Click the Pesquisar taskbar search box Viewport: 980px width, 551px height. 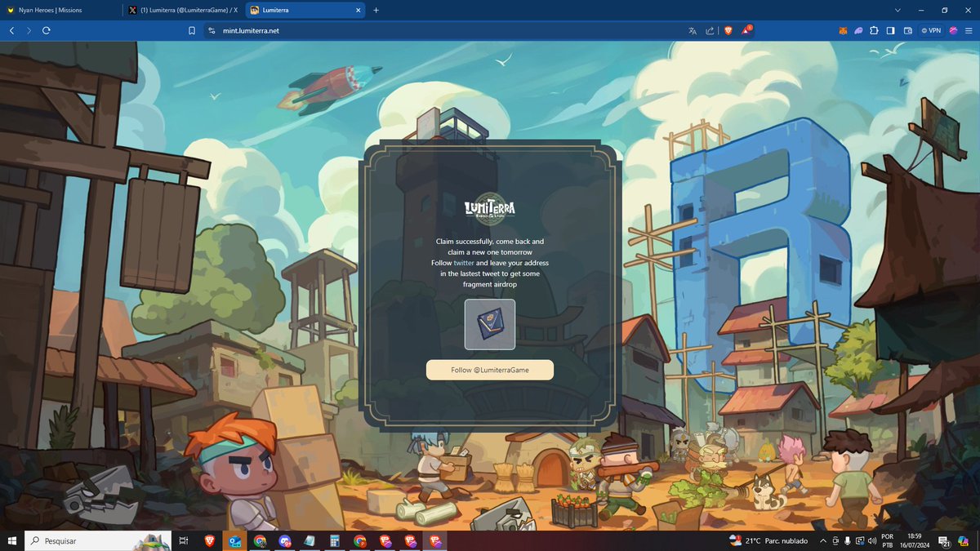(98, 540)
